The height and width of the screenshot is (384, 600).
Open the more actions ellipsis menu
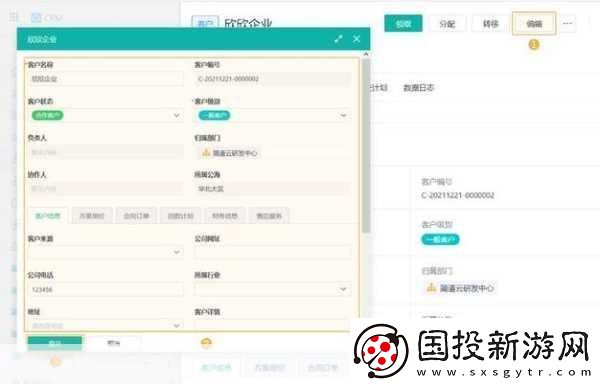567,24
